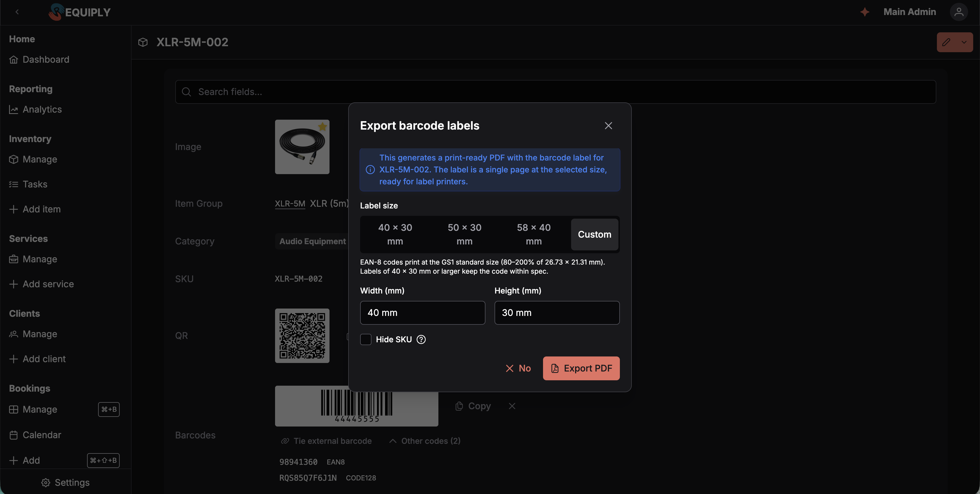Viewport: 980px width, 494px height.
Task: Click the Hide SKU help question icon
Action: coord(421,339)
